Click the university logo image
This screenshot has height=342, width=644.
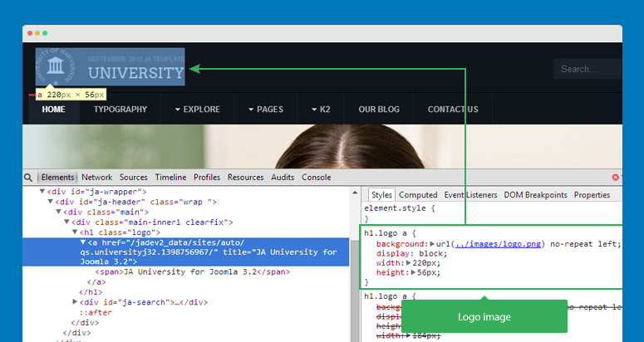click(110, 67)
